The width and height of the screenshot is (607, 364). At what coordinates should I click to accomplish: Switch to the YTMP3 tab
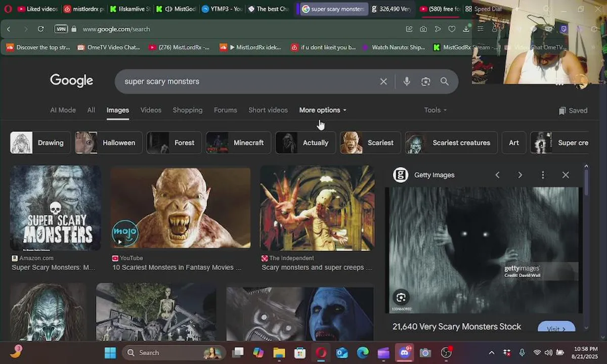[222, 9]
